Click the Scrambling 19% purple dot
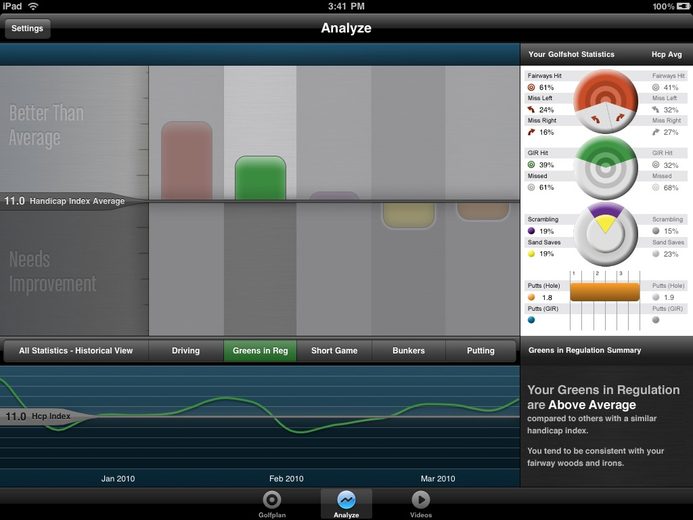 [532, 231]
